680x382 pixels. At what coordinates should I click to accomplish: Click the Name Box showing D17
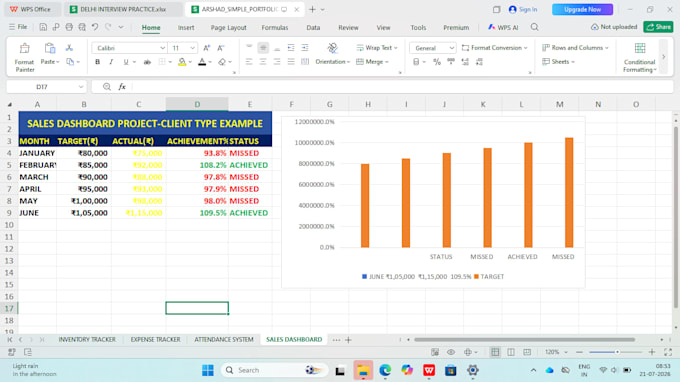[x=46, y=87]
